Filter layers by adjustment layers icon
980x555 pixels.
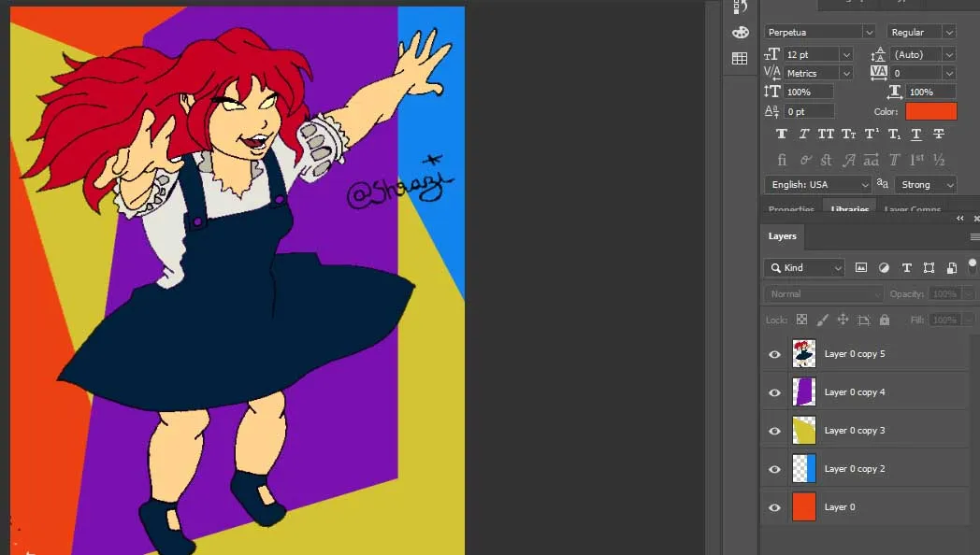[884, 268]
